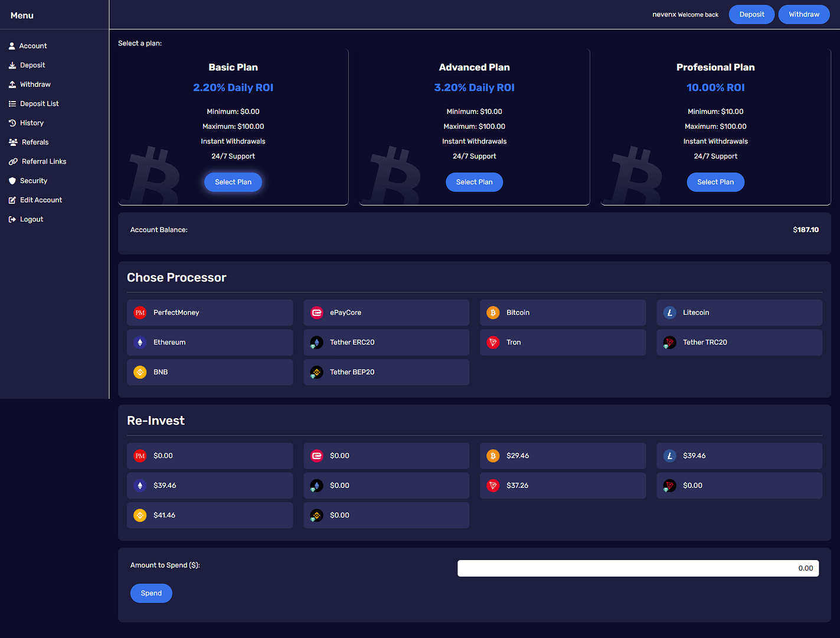Select the $29.46 Bitcoin re-invest balance

[563, 455]
